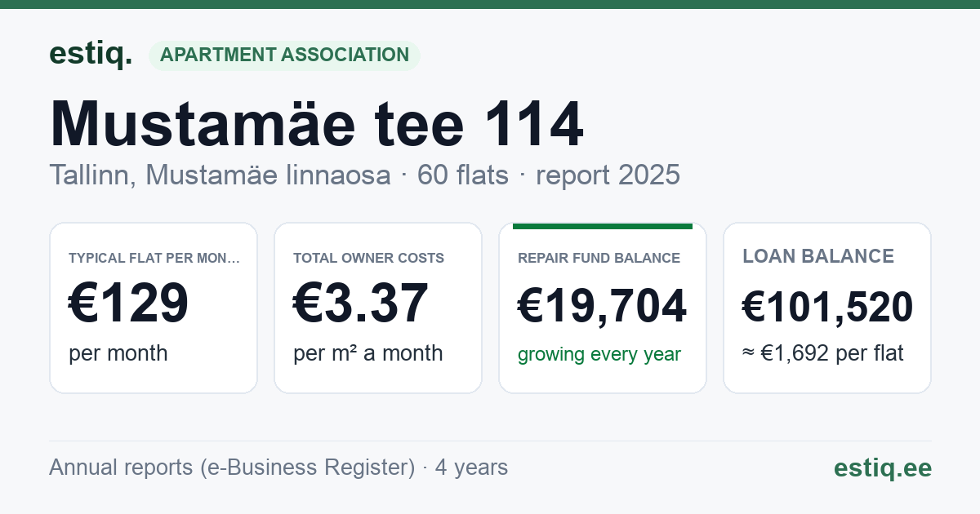Click the €129 value
The height and width of the screenshot is (514, 980).
tap(129, 304)
